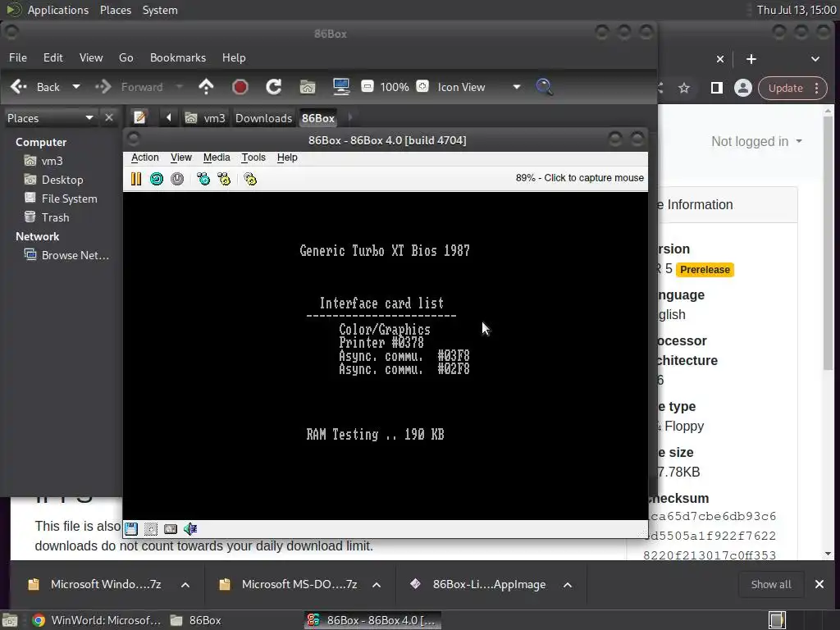Expand the Not logged in menu
Screen dimensions: 840x630
pos(756,141)
